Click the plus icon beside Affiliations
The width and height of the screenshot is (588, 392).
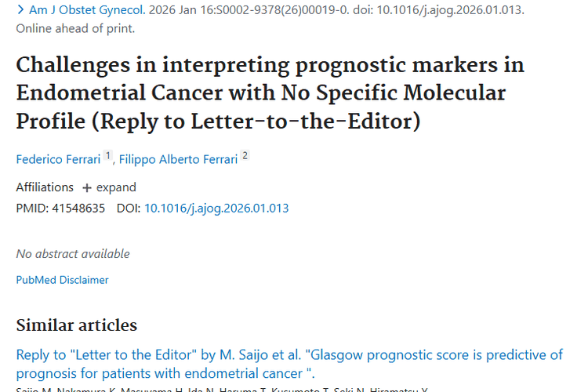coord(87,188)
